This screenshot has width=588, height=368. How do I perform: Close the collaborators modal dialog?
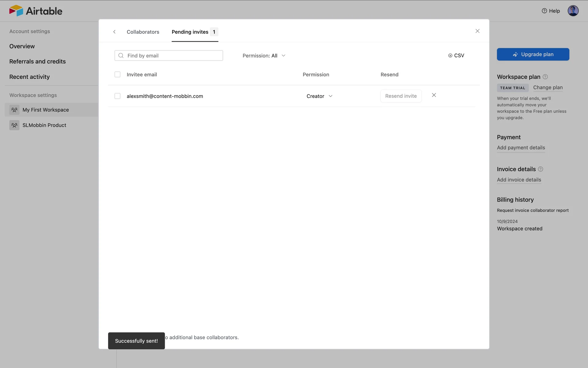coord(477,31)
